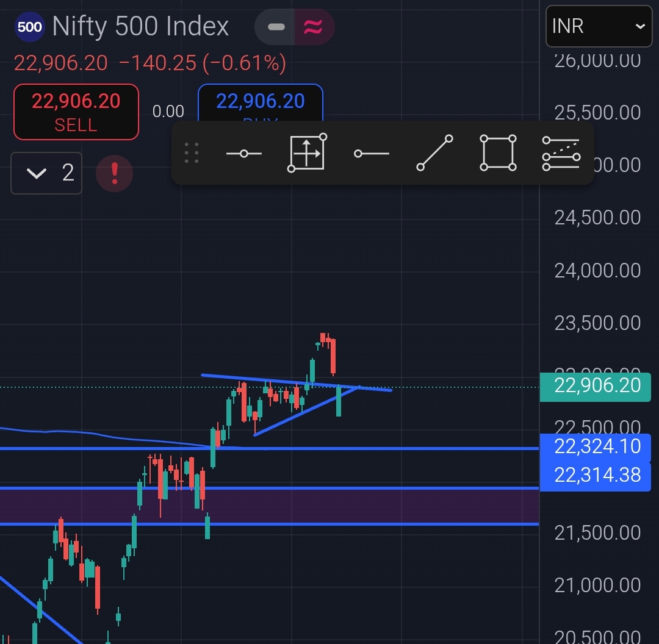Select the trend line drawing tool
This screenshot has width=659, height=644.
click(x=435, y=153)
